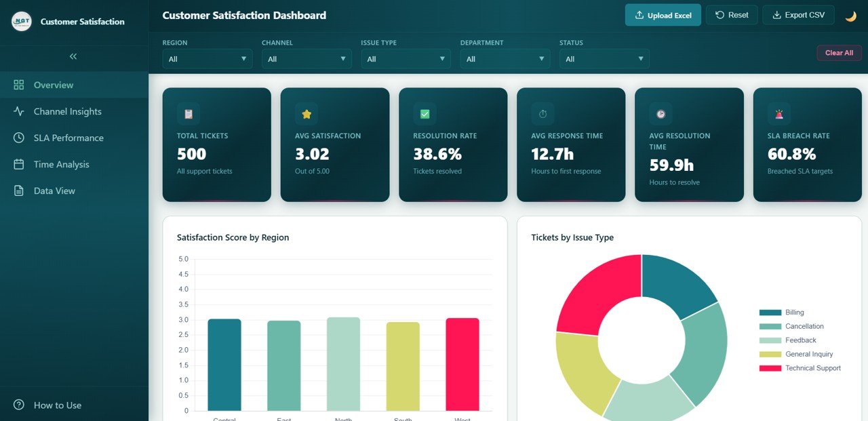The height and width of the screenshot is (421, 868).
Task: Open the Issue Type filter dropdown
Action: coord(406,59)
